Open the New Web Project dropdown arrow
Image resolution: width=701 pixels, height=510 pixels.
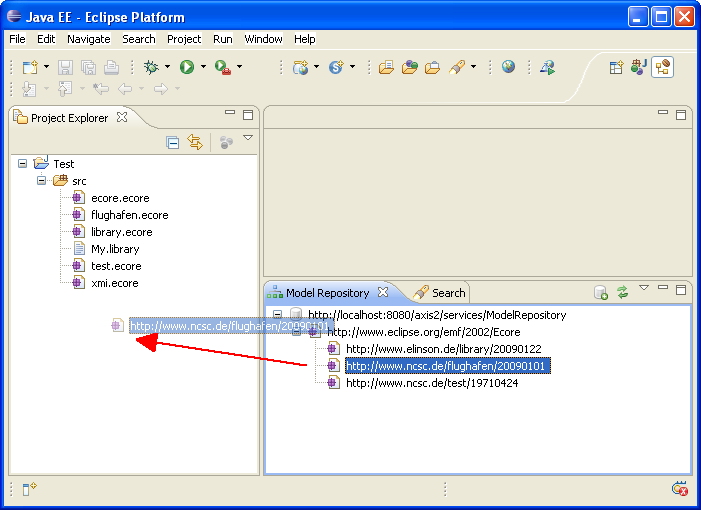(317, 67)
